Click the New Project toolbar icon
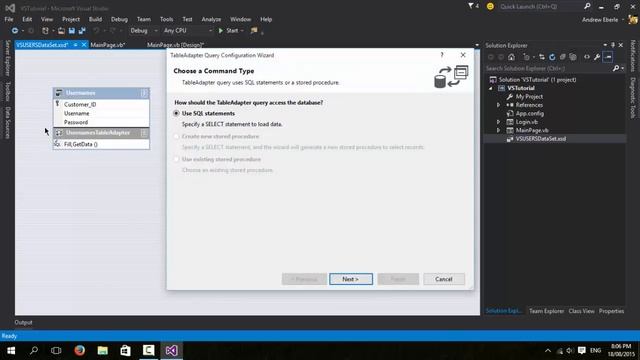Viewport: 640px width, 360px height. 45,31
